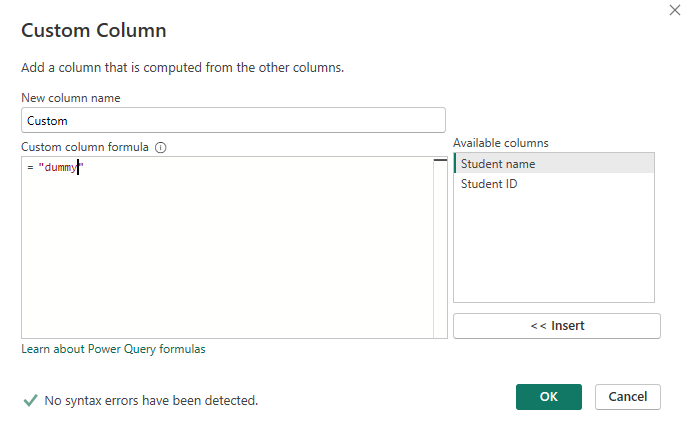Click the "Add a column" description text
The width and height of the screenshot is (688, 428).
182,67
